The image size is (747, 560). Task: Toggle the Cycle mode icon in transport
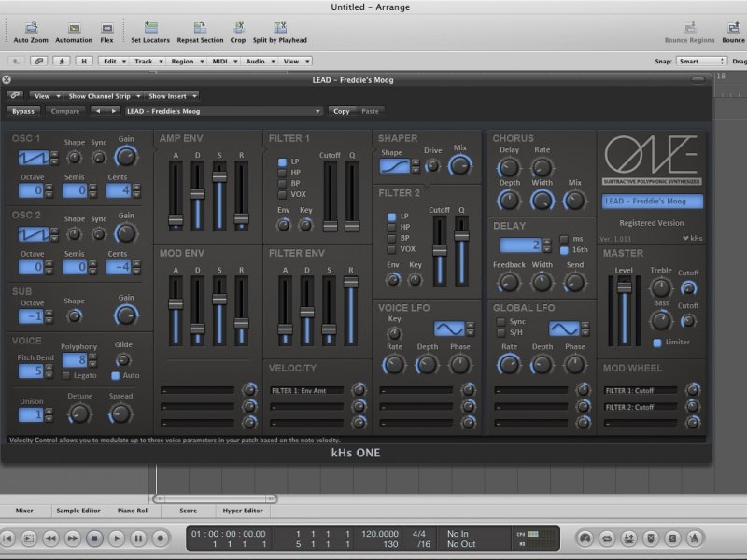point(607,539)
